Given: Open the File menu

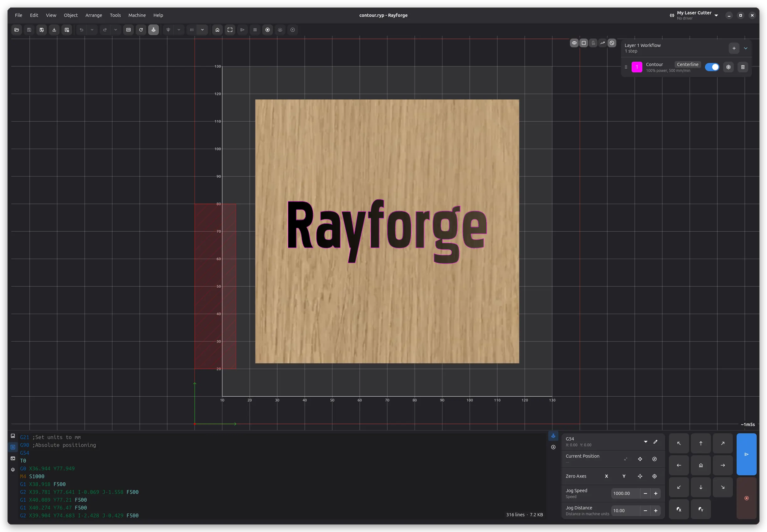Looking at the screenshot, I should [x=19, y=15].
